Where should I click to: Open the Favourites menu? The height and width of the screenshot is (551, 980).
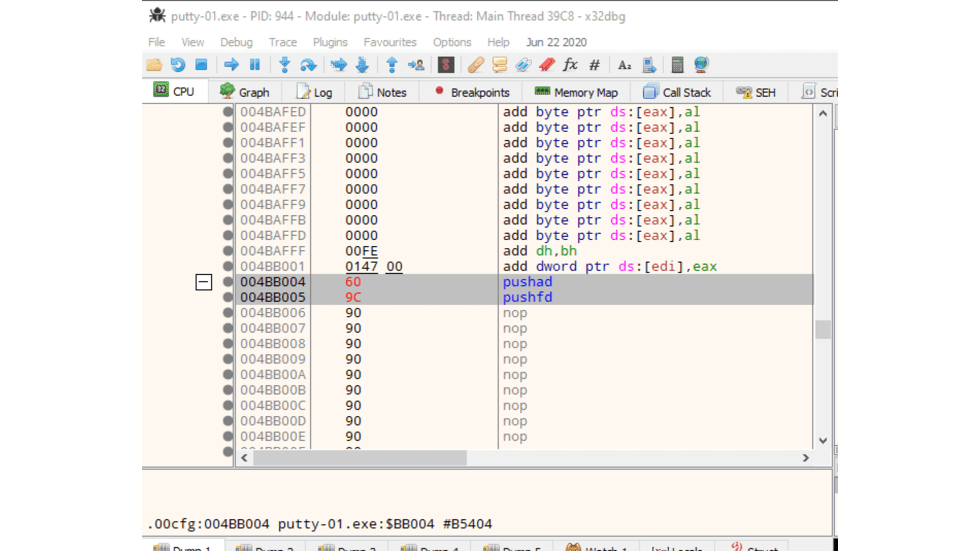390,42
